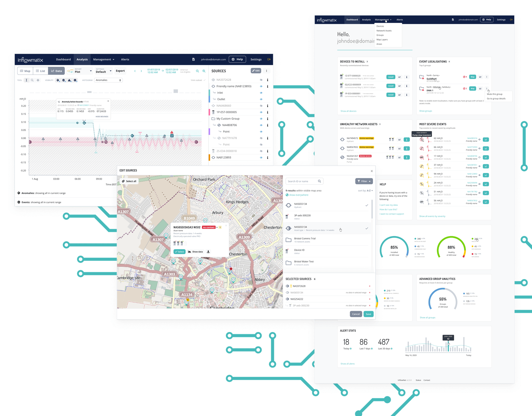Select the Map view in the Analysis toolbar
The height and width of the screenshot is (416, 532).
[25, 71]
